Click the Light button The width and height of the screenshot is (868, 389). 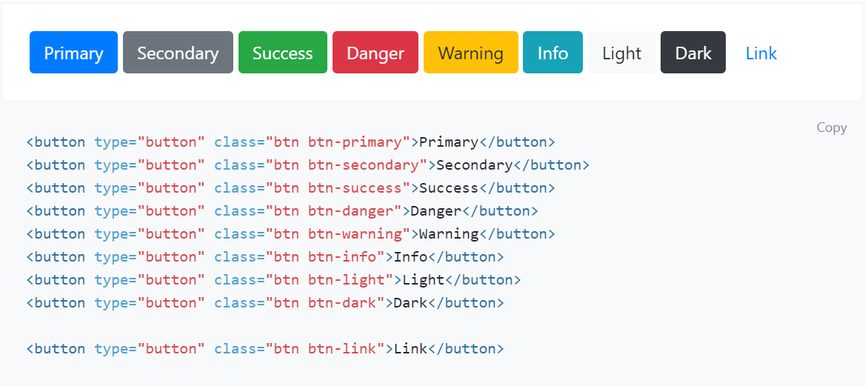tap(621, 53)
